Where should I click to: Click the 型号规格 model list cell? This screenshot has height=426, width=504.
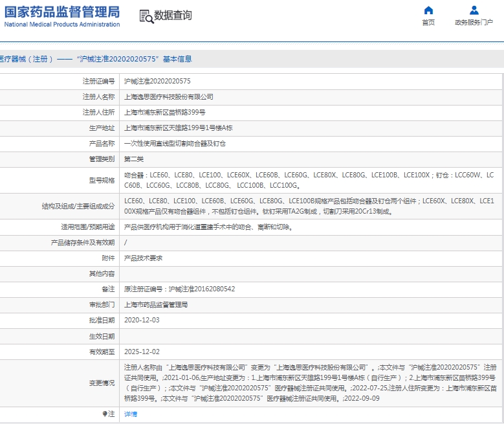tap(310, 180)
